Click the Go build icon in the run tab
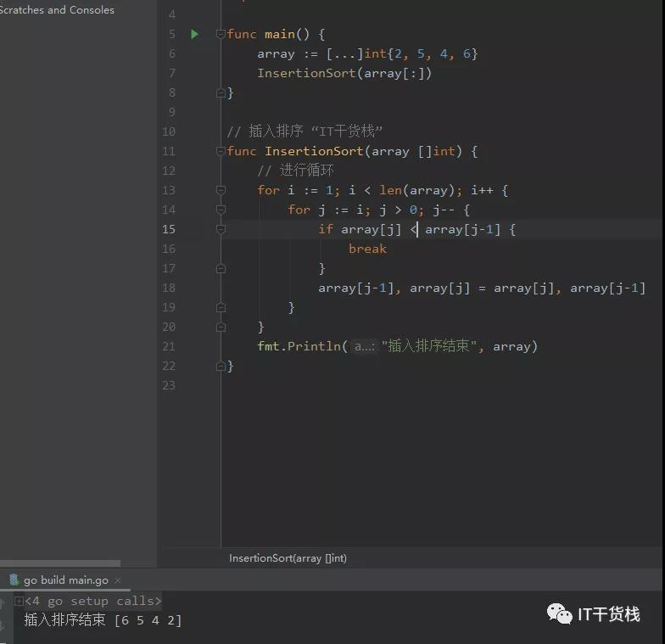 click(14, 580)
